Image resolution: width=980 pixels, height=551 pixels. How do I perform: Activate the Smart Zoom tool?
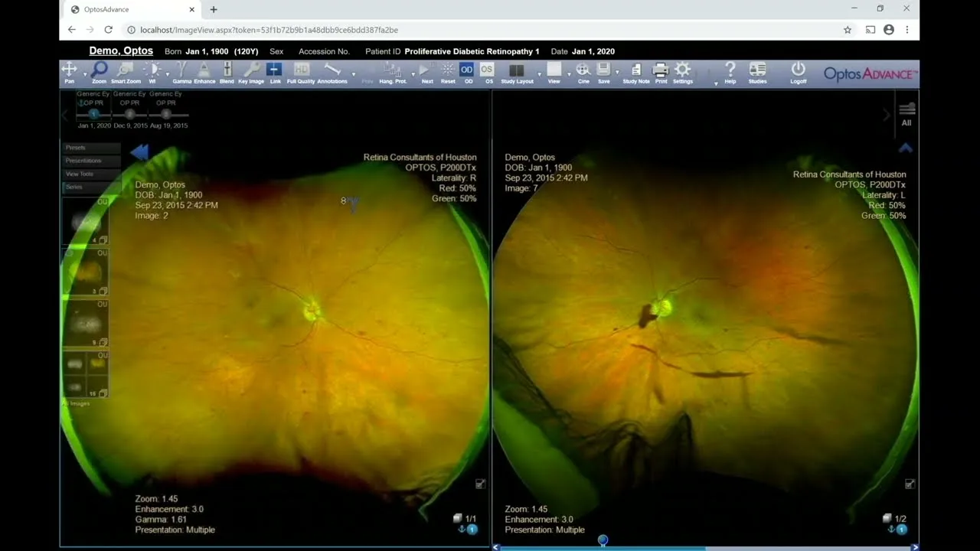pyautogui.click(x=126, y=72)
